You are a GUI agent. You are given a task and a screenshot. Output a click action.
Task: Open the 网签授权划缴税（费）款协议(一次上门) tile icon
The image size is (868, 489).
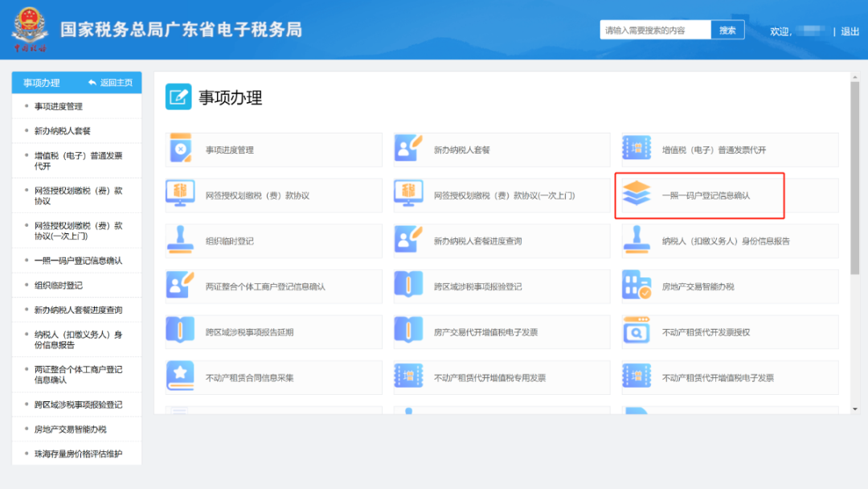[x=408, y=194]
